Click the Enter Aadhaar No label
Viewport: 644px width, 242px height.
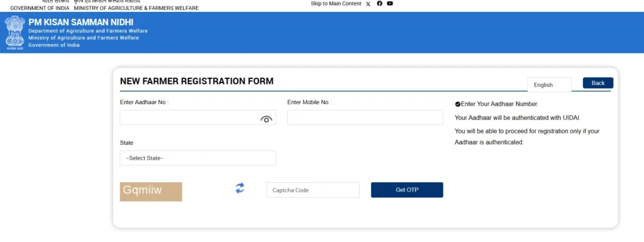pyautogui.click(x=144, y=102)
